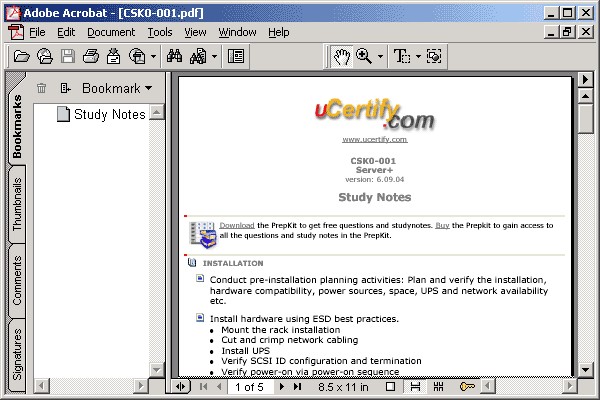
Task: Expand the Text Select tool dropdown arrow
Action: tap(417, 56)
